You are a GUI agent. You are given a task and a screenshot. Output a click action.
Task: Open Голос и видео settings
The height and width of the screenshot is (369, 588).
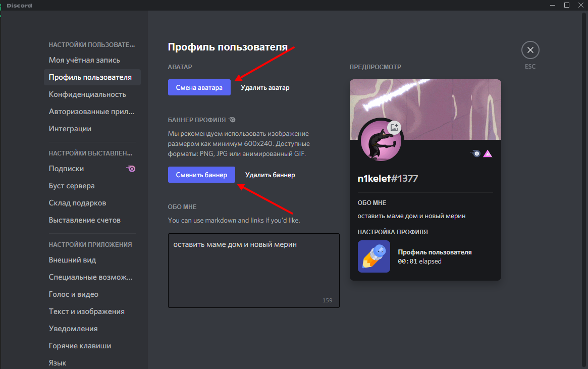pyautogui.click(x=92, y=294)
